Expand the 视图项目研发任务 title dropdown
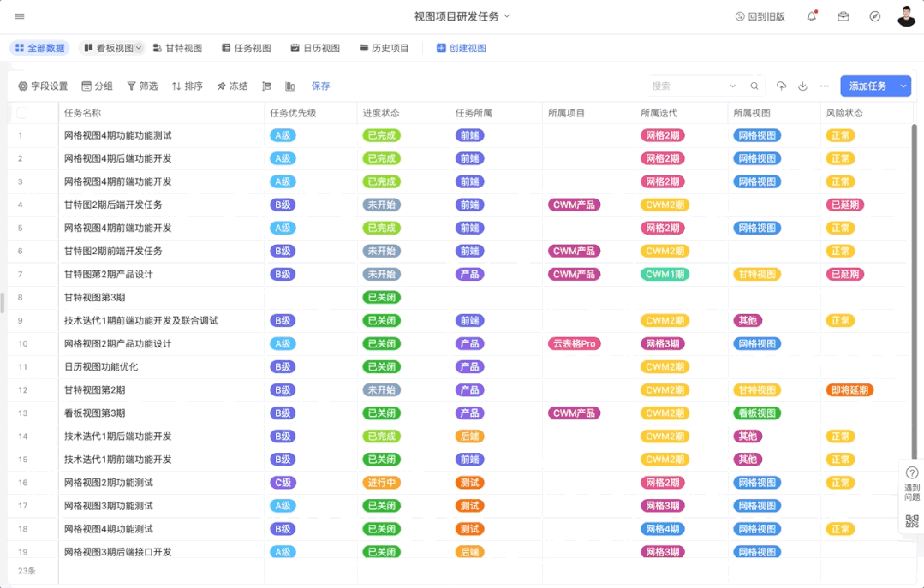Image resolution: width=924 pixels, height=588 pixels. (x=507, y=16)
